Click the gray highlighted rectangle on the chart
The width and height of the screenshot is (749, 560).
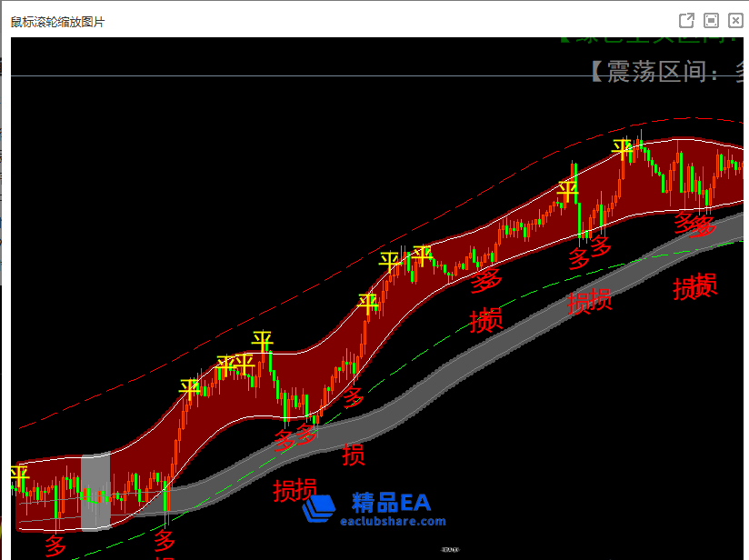pyautogui.click(x=95, y=491)
